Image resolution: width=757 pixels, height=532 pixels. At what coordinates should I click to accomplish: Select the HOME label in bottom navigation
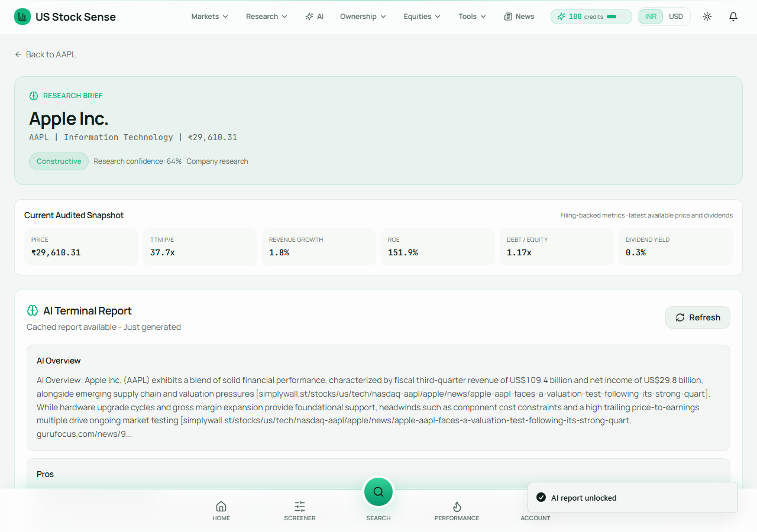[x=221, y=518]
